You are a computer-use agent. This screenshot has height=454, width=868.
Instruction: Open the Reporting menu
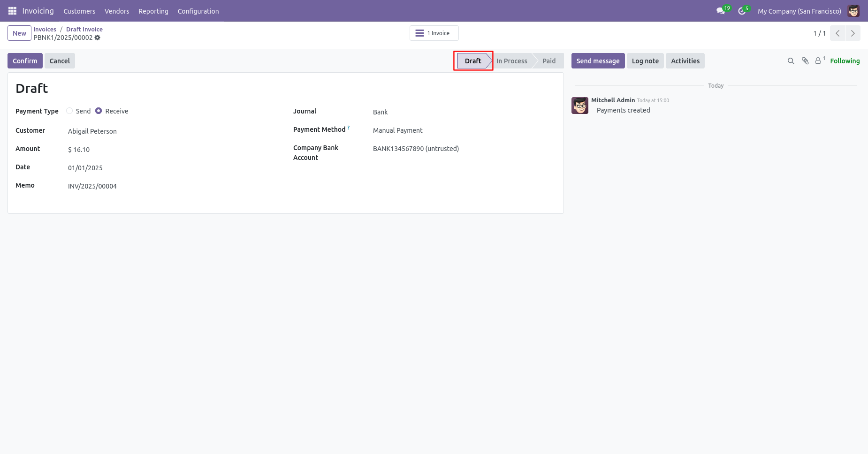coord(153,11)
